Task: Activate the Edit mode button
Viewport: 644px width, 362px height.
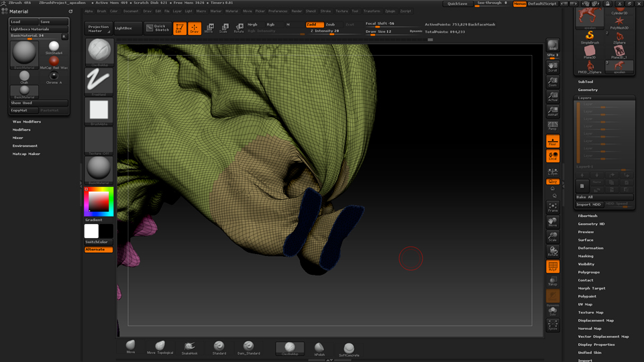Action: tap(178, 28)
